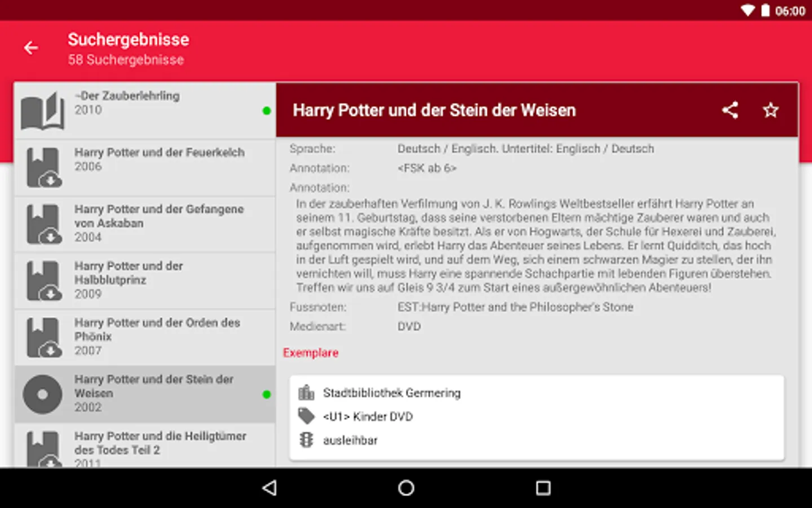Click the Suchergebnisse title
The image size is (812, 508).
(x=129, y=40)
